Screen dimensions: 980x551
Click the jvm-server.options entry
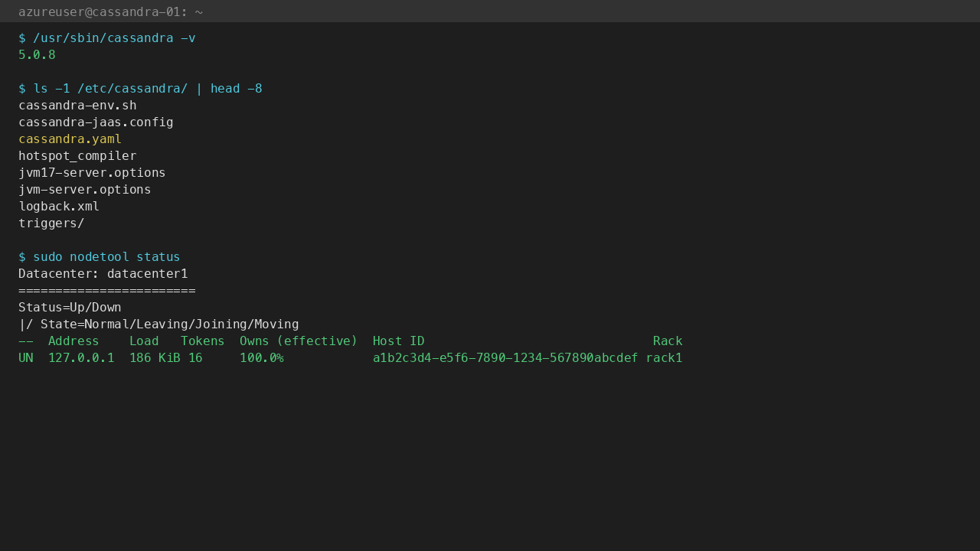(85, 190)
